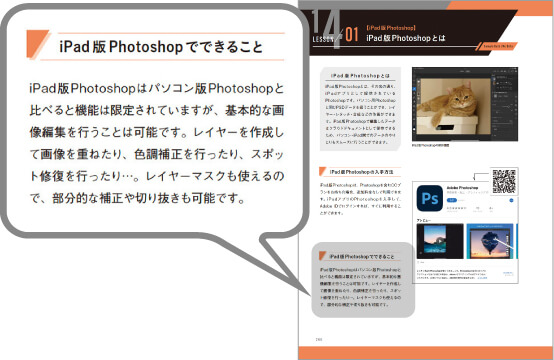Click the QR code beside the App Store listing
Viewport: 554px width, 360px height.
pyautogui.click(x=504, y=181)
